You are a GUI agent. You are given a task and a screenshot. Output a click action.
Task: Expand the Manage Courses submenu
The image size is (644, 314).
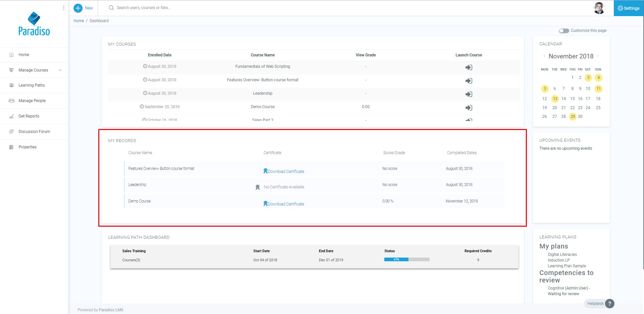pos(60,70)
